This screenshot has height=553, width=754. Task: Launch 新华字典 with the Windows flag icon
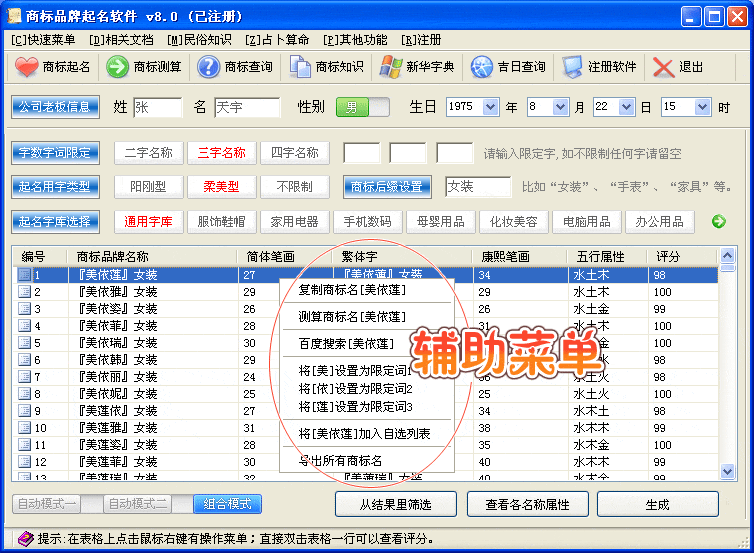pos(391,66)
